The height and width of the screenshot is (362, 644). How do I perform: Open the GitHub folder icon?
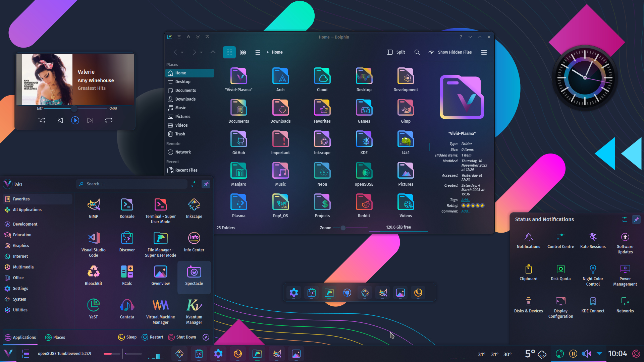click(239, 142)
